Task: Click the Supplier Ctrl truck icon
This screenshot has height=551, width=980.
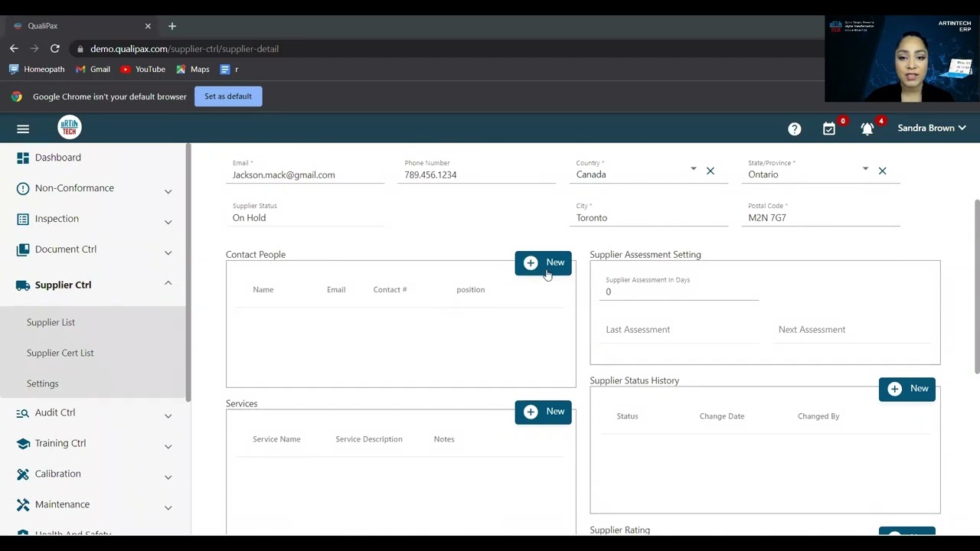Action: 23,285
